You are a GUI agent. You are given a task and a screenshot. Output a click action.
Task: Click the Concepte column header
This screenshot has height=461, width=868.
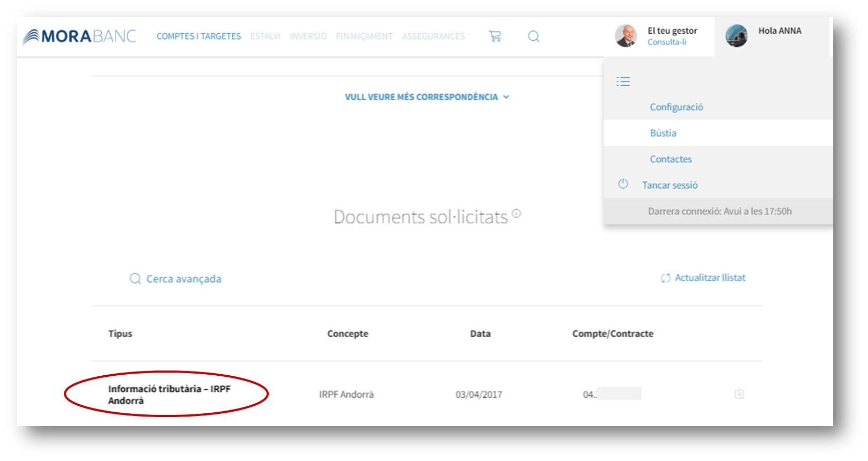(x=348, y=333)
